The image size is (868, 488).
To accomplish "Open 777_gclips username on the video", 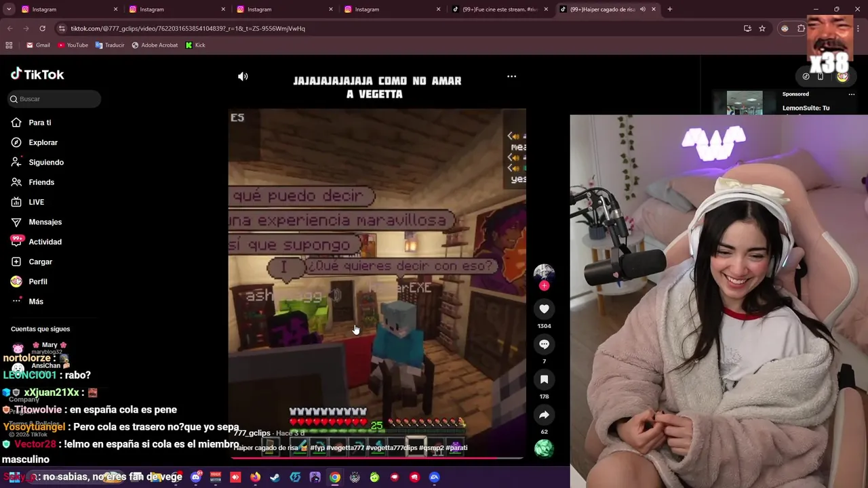I will pyautogui.click(x=252, y=433).
